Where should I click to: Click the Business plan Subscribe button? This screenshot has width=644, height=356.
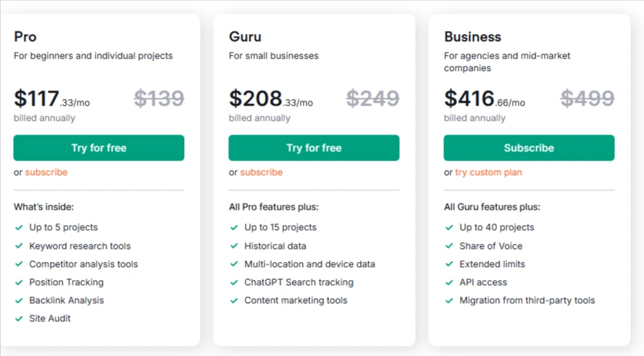pyautogui.click(x=529, y=148)
